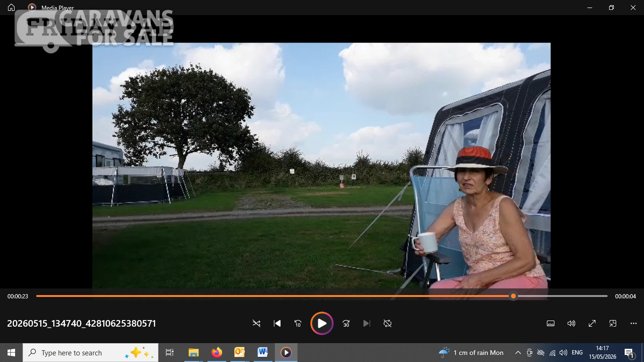The width and height of the screenshot is (644, 362).
Task: Click the elapsed time 00:00:23
Action: click(18, 296)
